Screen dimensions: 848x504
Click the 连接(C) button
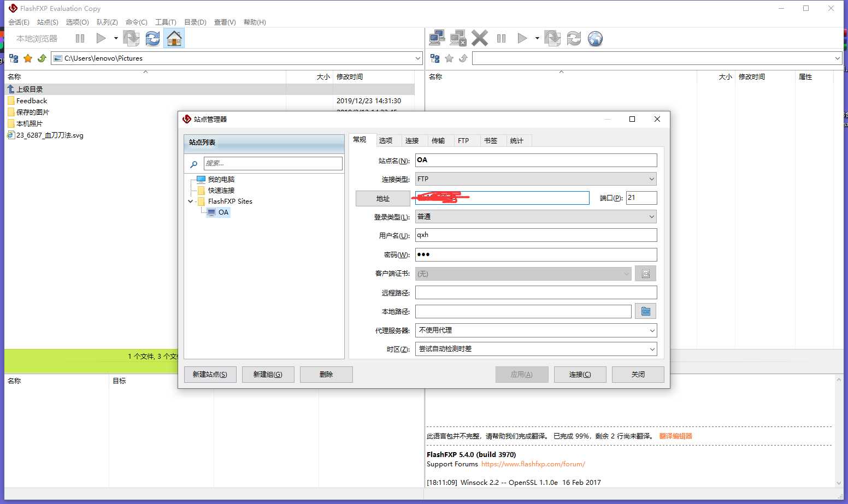pyautogui.click(x=580, y=375)
